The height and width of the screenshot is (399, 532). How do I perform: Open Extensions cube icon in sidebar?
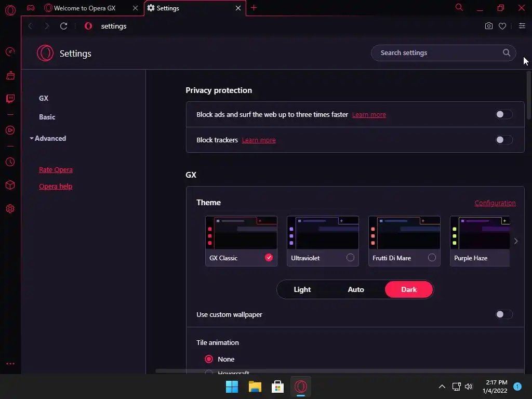[10, 185]
